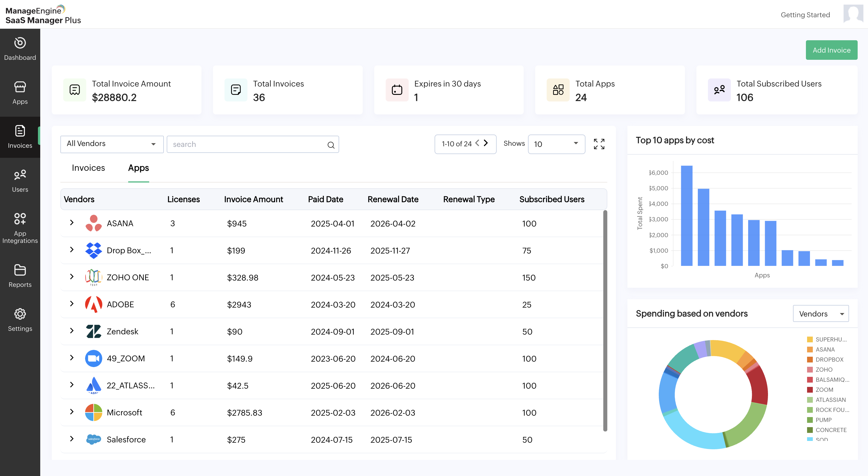Expand the ASANA vendor row

72,222
